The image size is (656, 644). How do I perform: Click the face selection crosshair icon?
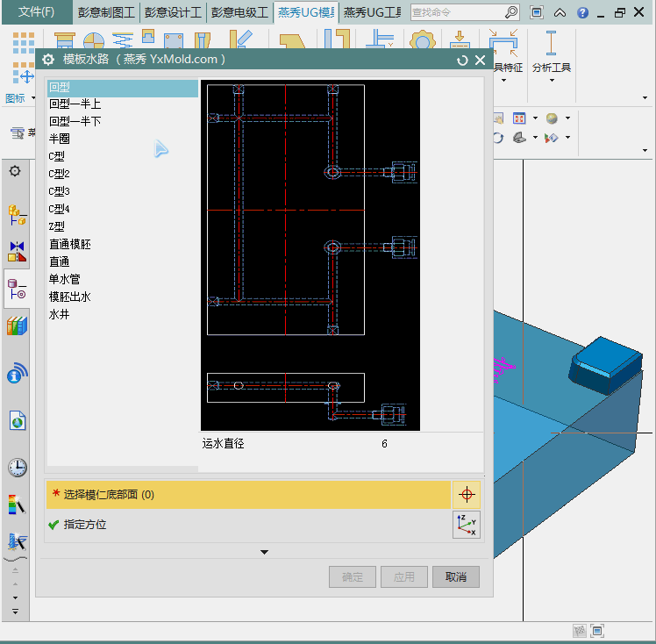466,495
